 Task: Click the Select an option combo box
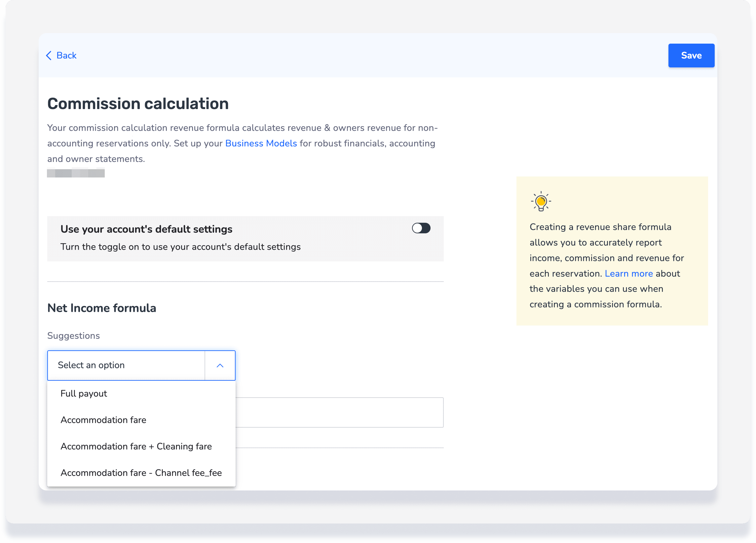pyautogui.click(x=126, y=365)
